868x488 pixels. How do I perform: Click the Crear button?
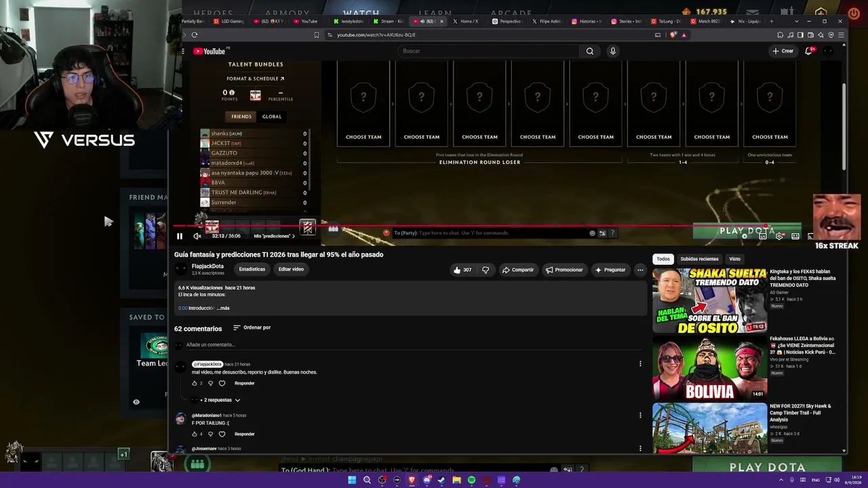[783, 51]
